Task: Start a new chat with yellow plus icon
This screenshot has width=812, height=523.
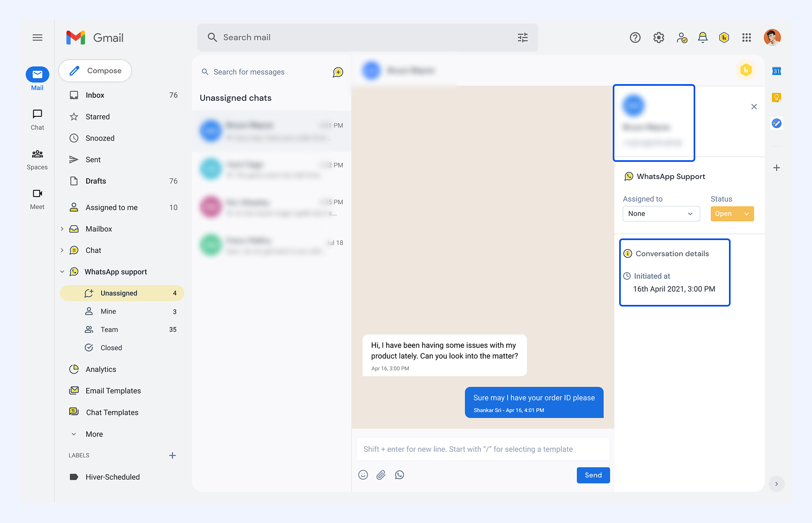Action: click(x=338, y=72)
